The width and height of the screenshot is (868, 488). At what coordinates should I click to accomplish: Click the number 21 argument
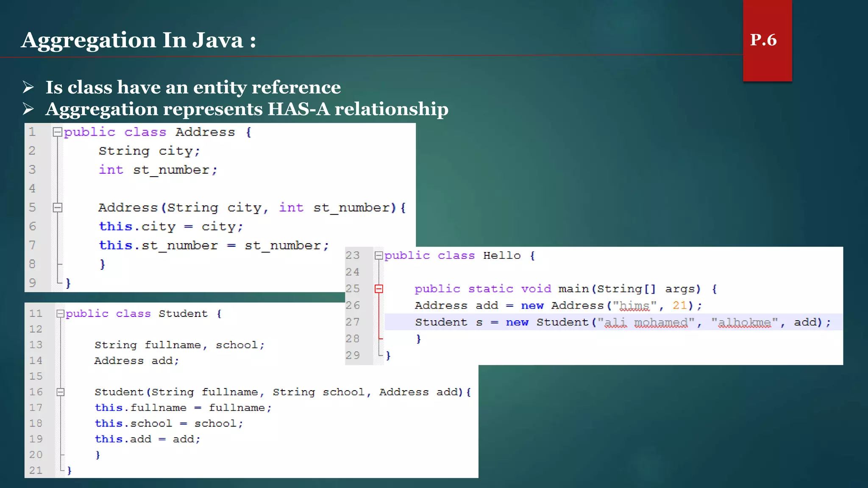[x=680, y=305]
